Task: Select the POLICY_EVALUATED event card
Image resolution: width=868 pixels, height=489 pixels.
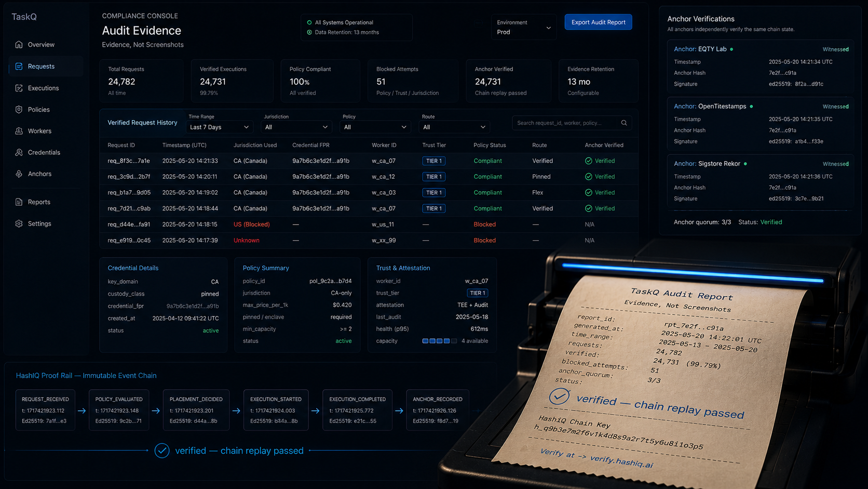Action: [119, 410]
